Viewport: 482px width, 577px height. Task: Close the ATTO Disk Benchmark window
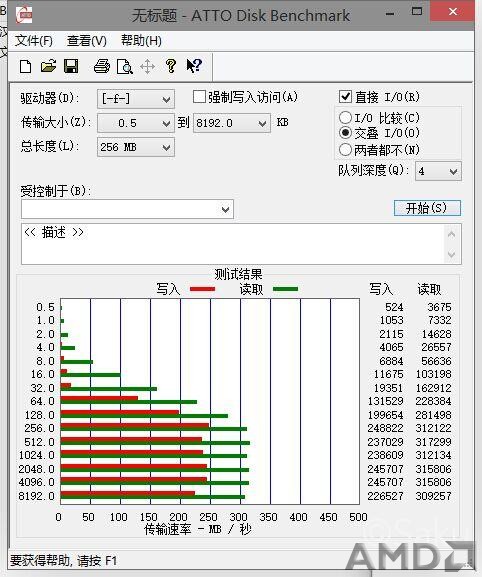coord(453,12)
